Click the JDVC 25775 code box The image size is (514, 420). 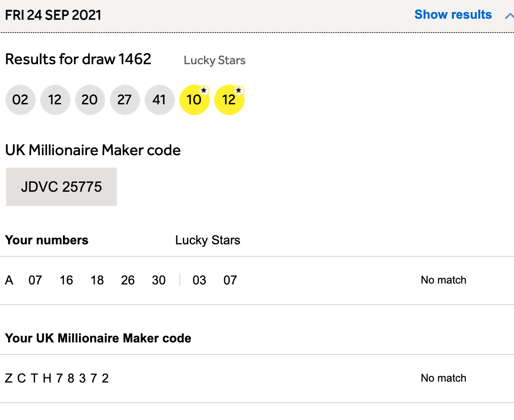62,187
